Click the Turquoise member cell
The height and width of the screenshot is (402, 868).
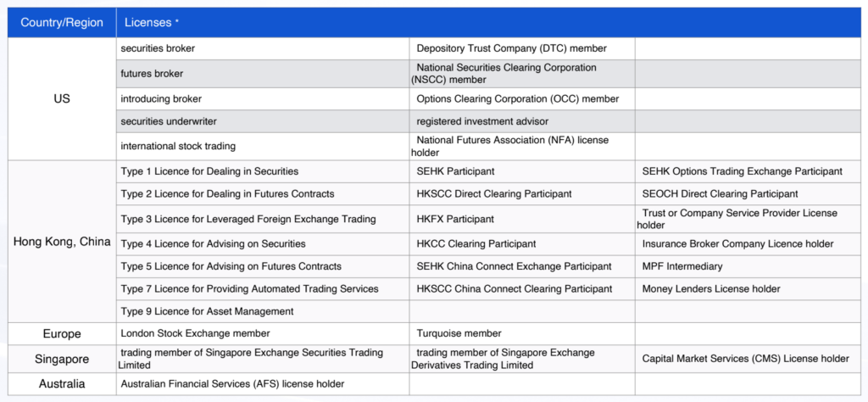(522, 334)
